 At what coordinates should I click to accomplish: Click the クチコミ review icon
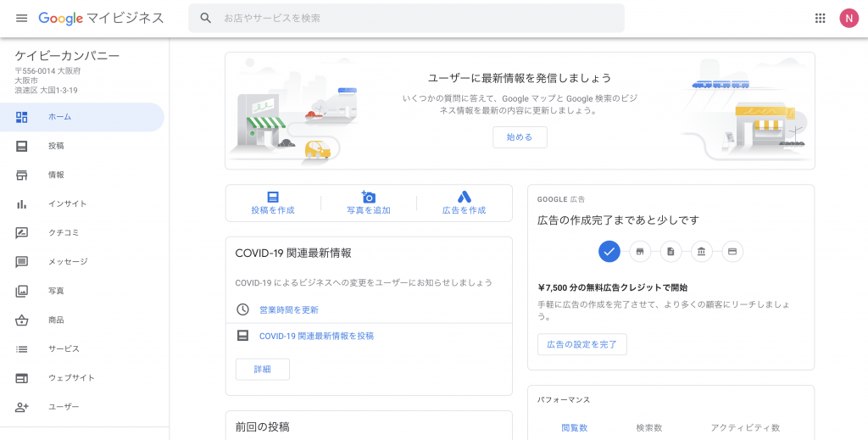tap(21, 233)
